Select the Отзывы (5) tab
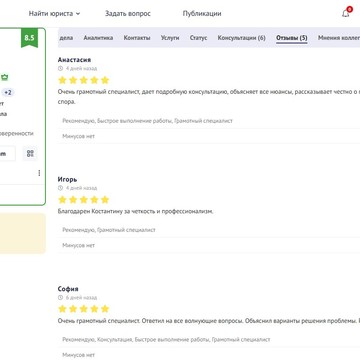 [x=292, y=38]
